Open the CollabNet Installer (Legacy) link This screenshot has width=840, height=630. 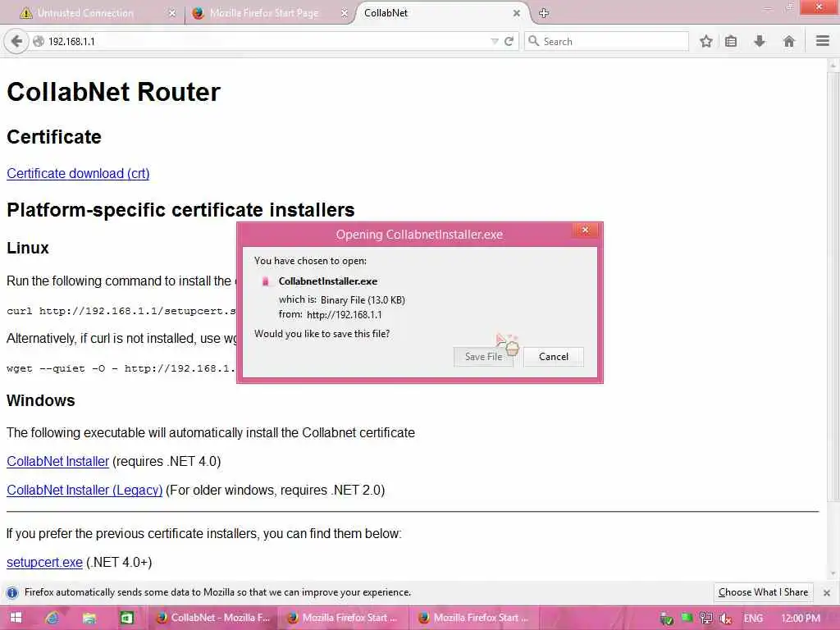84,491
